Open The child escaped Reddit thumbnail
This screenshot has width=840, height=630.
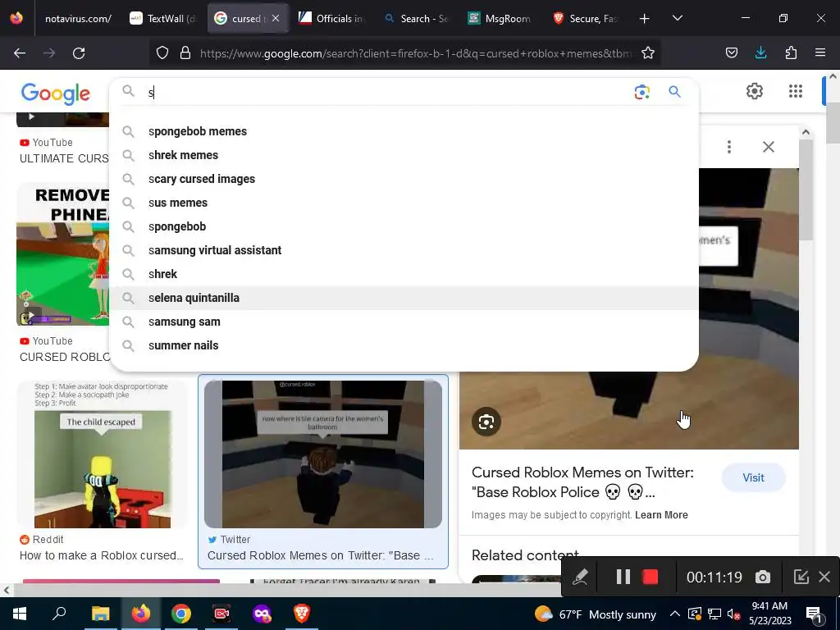tap(103, 454)
